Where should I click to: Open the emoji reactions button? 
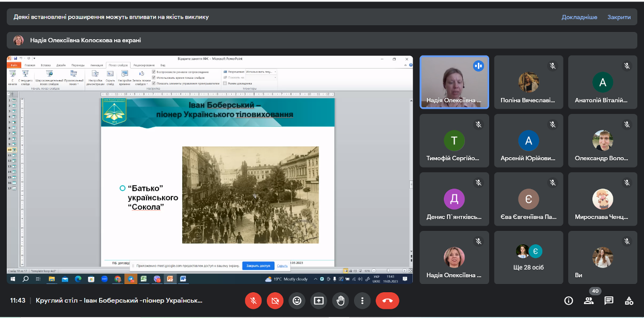tap(297, 300)
